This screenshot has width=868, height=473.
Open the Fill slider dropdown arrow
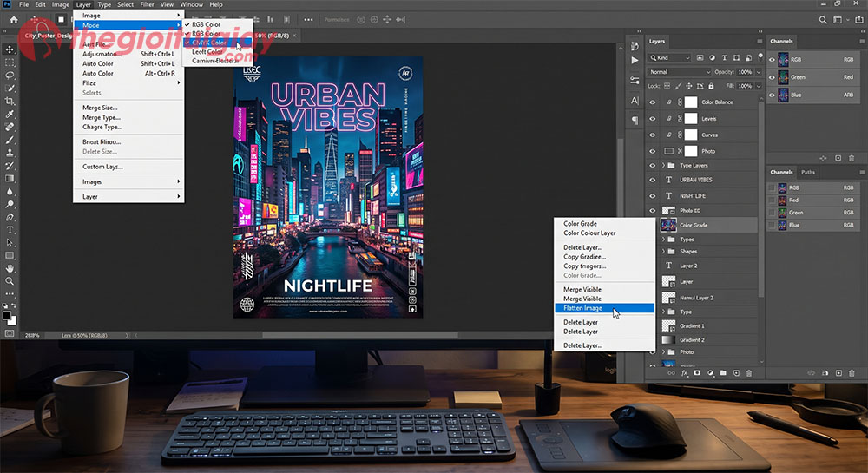pyautogui.click(x=759, y=86)
